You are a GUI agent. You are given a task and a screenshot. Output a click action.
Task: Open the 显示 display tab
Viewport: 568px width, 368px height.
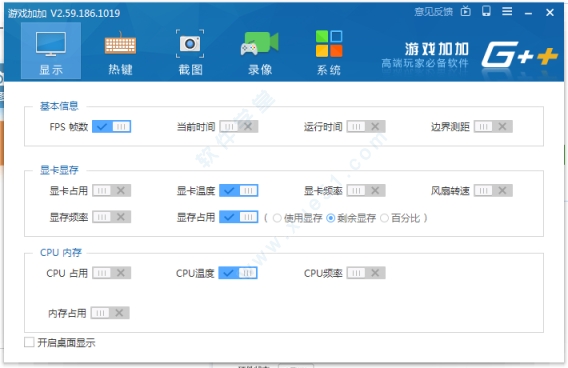(51, 51)
